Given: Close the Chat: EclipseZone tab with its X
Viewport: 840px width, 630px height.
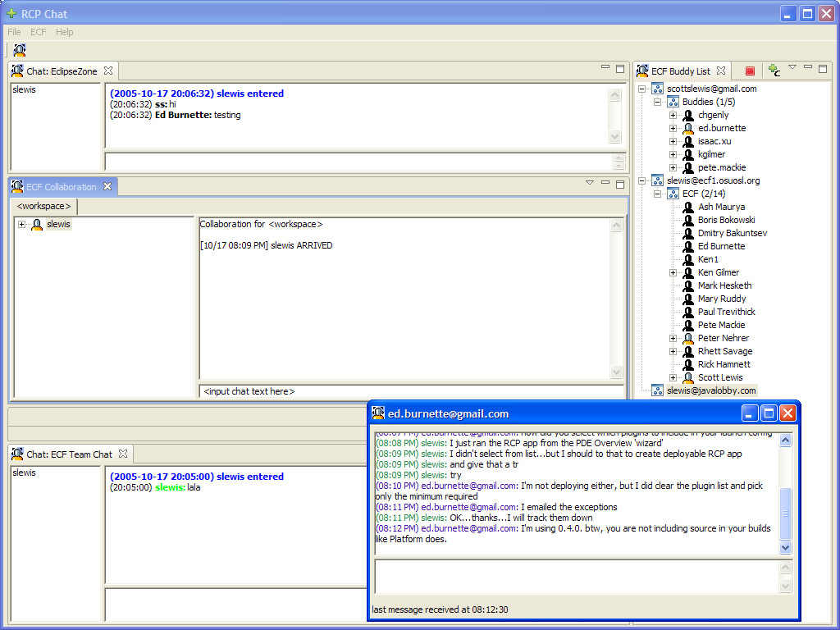Looking at the screenshot, I should tap(107, 71).
